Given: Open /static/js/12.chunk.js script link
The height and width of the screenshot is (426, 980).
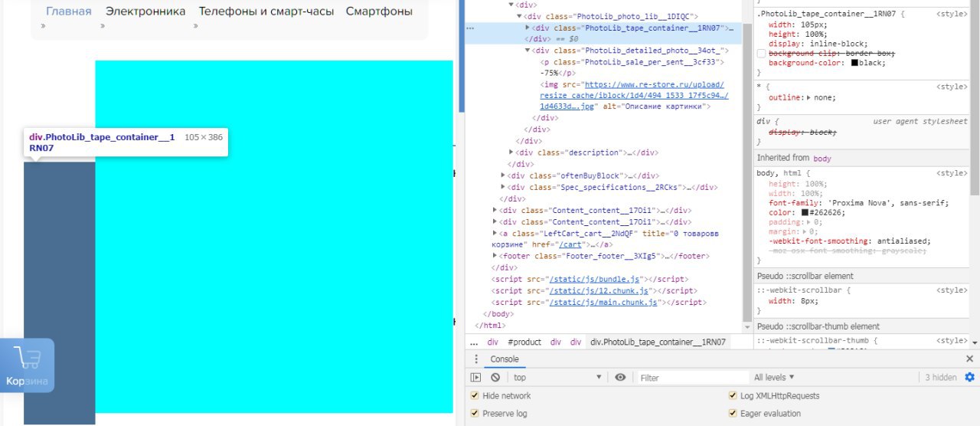Looking at the screenshot, I should click(x=599, y=291).
